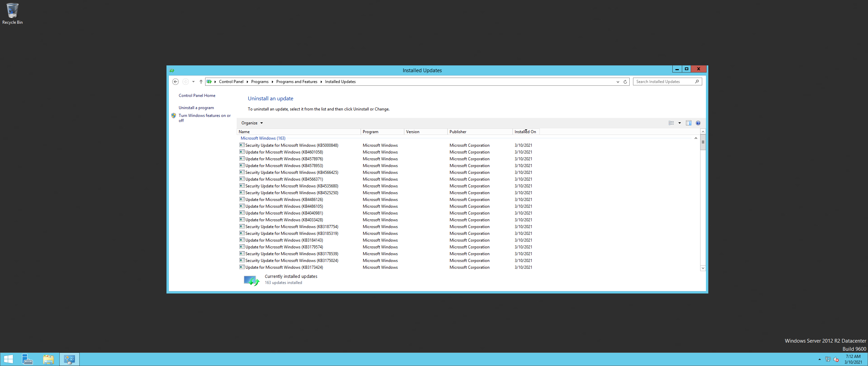Sort by the Installed On column header
This screenshot has height=366, width=868.
[526, 132]
